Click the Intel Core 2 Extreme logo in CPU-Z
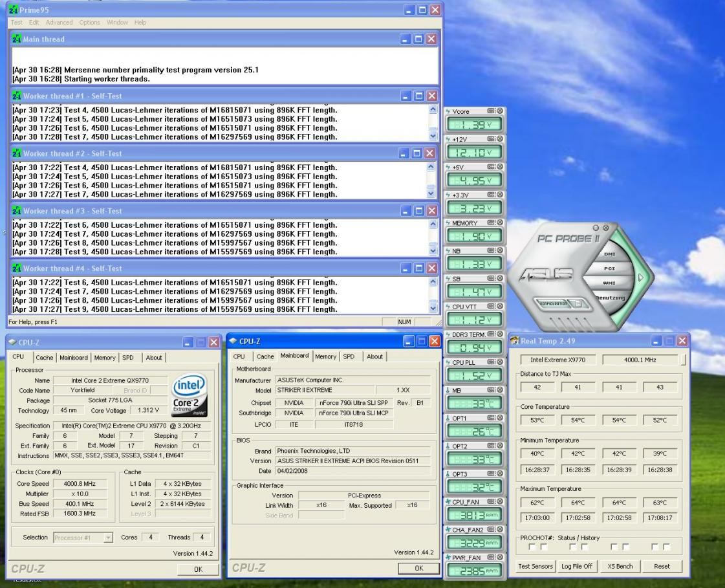The width and height of the screenshot is (725, 588). pos(189,395)
